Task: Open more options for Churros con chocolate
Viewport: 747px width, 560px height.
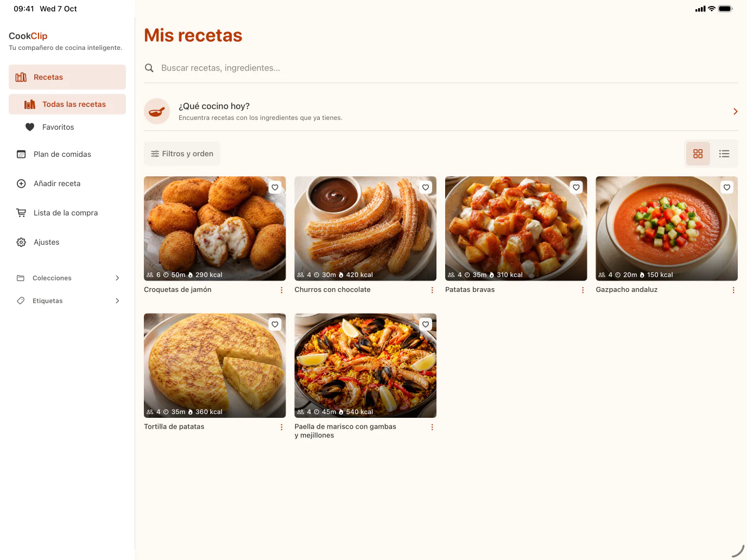Action: click(x=432, y=290)
